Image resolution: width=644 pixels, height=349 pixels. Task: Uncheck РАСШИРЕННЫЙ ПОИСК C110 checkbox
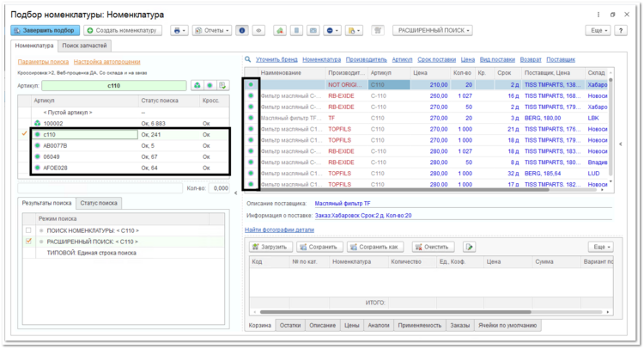[28, 242]
